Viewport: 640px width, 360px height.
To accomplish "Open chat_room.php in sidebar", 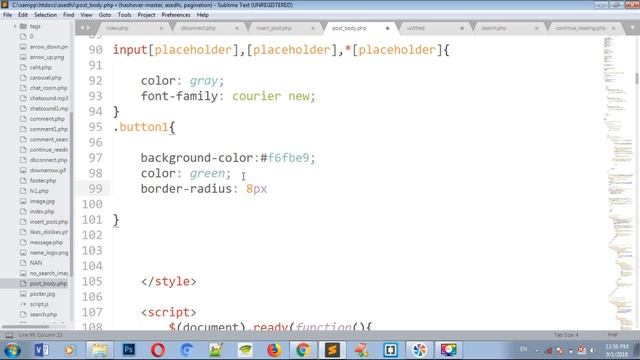I will (x=48, y=88).
